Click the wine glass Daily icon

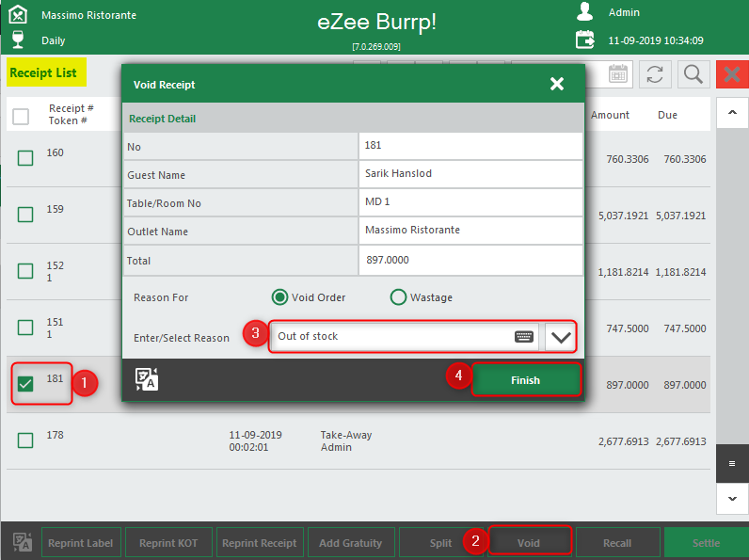[x=18, y=40]
